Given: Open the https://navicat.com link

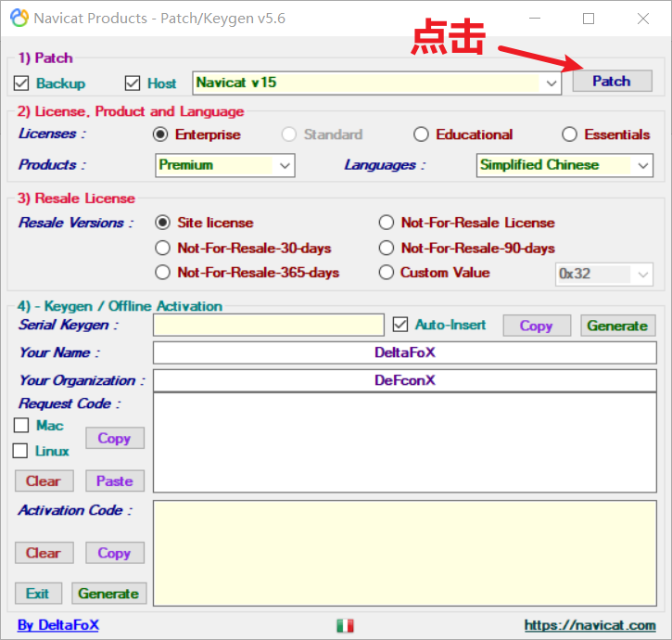Looking at the screenshot, I should [590, 625].
